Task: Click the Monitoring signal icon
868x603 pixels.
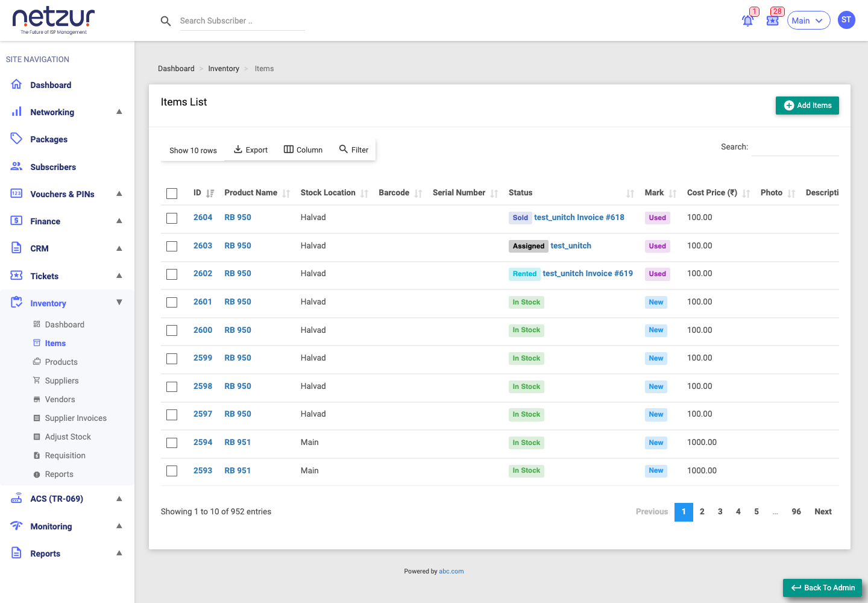Action: (17, 526)
